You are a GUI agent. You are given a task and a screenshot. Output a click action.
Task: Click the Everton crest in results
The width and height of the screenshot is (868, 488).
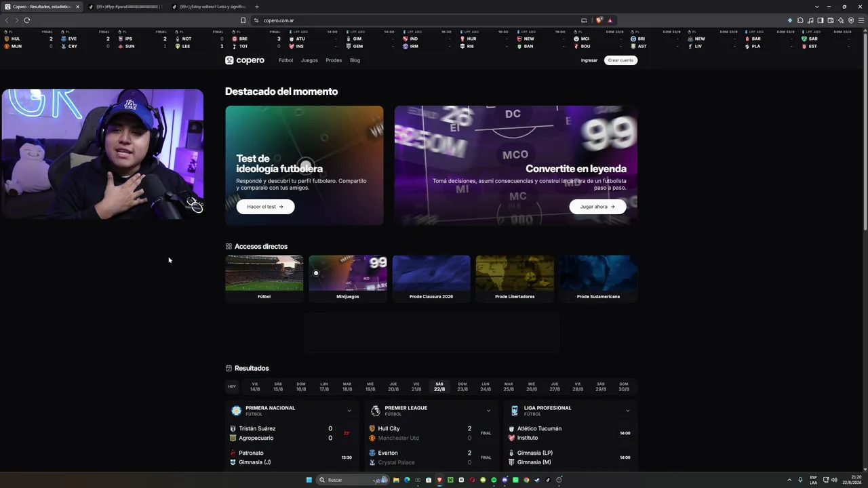click(372, 453)
